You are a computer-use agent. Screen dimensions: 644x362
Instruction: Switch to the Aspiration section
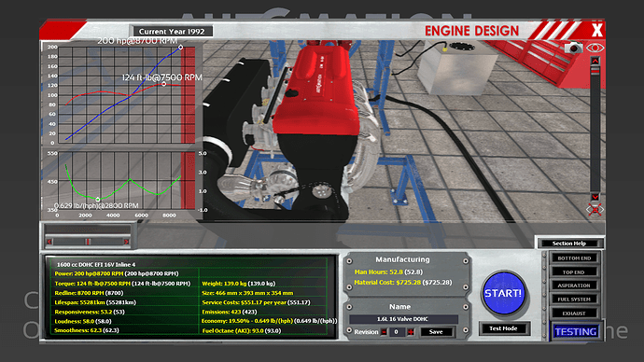coord(574,285)
